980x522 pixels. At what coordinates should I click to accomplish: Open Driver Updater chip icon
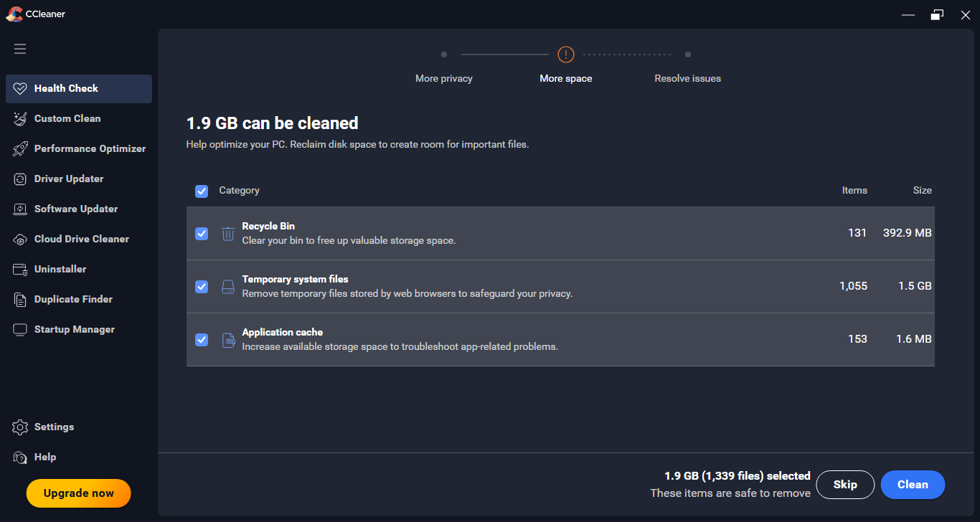click(x=20, y=179)
